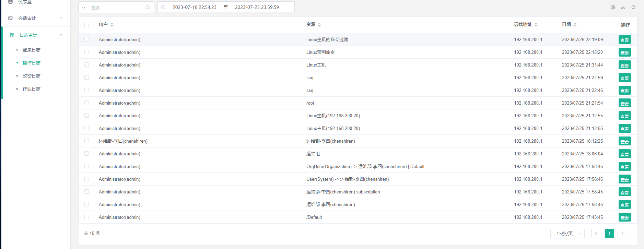Image resolution: width=644 pixels, height=249 pixels.
Task: Click end date 2023-07-25 23:59:59
Action: click(257, 7)
